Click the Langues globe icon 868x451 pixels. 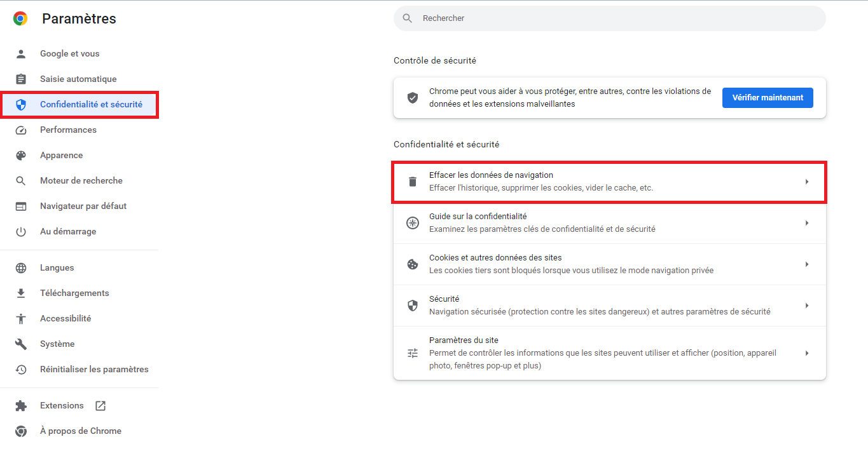pyautogui.click(x=21, y=267)
